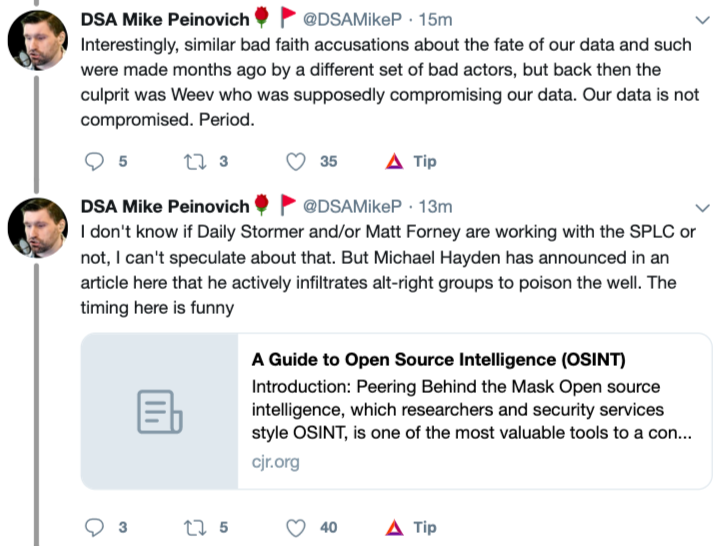Click the cjr.org domain link

(275, 462)
